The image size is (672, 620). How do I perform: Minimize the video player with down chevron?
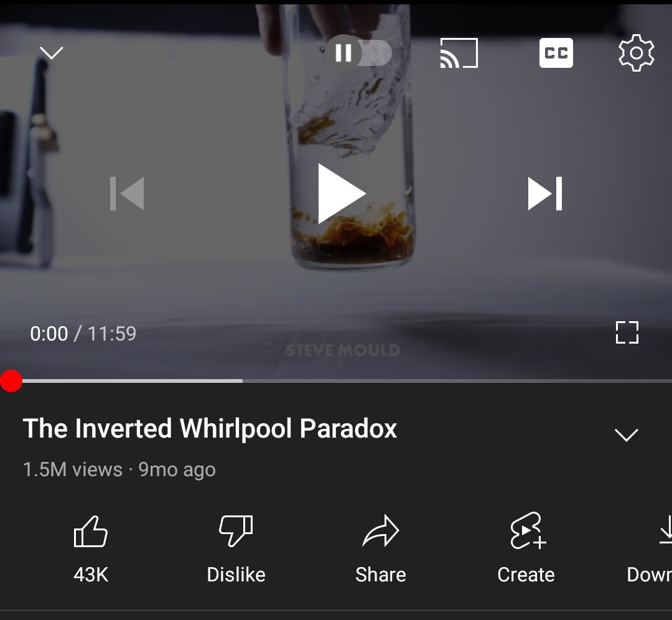[x=52, y=53]
